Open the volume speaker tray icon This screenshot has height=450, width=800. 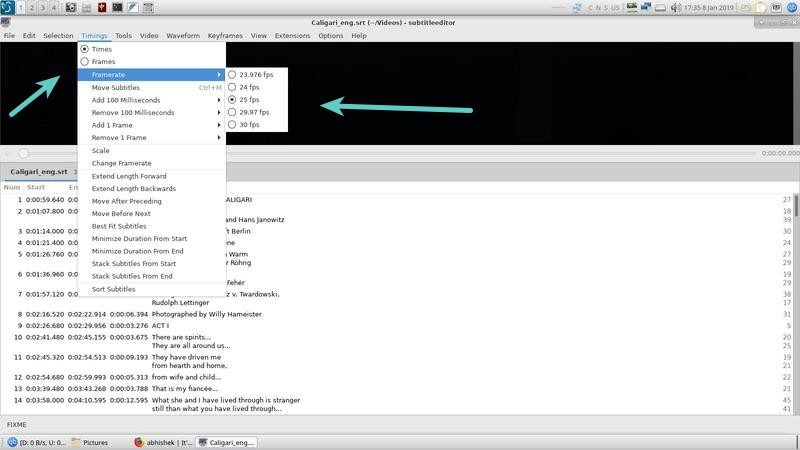[676, 8]
